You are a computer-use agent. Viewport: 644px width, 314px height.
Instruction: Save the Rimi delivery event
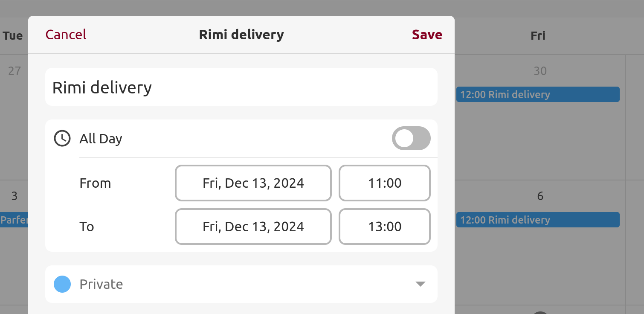[426, 35]
